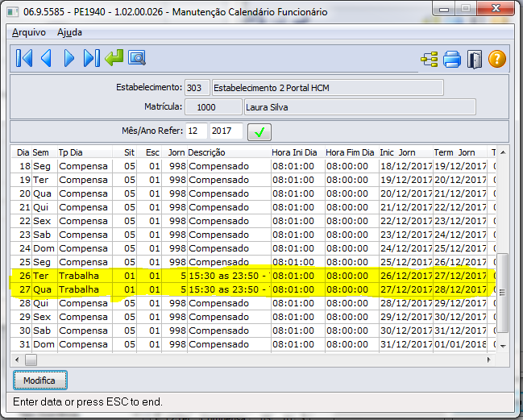
Task: Click the Estabelecimento 2 Portal HCM field
Action: coord(327,88)
